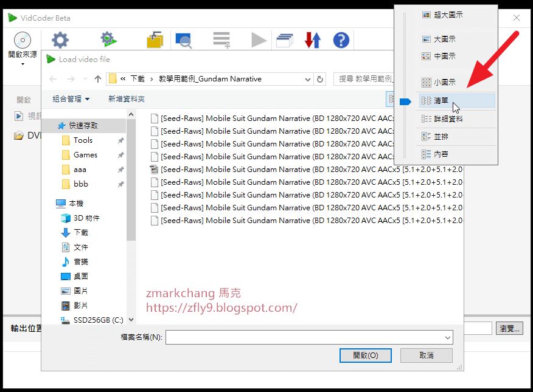Screen dimensions: 533x392
Task: Click the gray play encode icon
Action: click(x=259, y=40)
